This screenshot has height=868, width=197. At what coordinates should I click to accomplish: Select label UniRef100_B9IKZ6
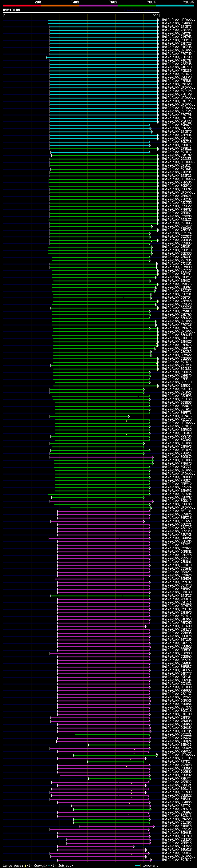(x=177, y=74)
